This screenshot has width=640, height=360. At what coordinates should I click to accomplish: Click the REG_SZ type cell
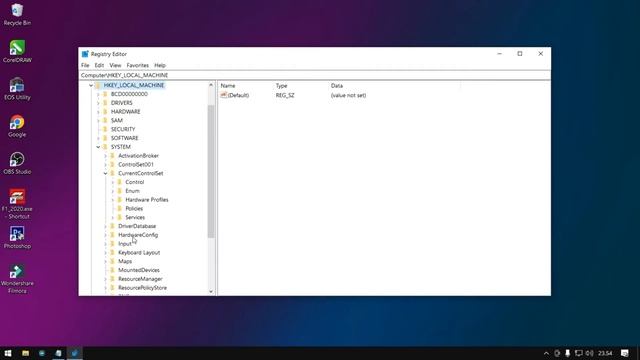(285, 95)
